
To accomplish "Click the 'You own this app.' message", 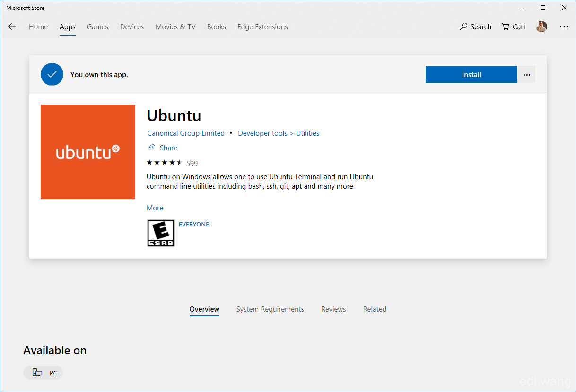I will pos(99,75).
